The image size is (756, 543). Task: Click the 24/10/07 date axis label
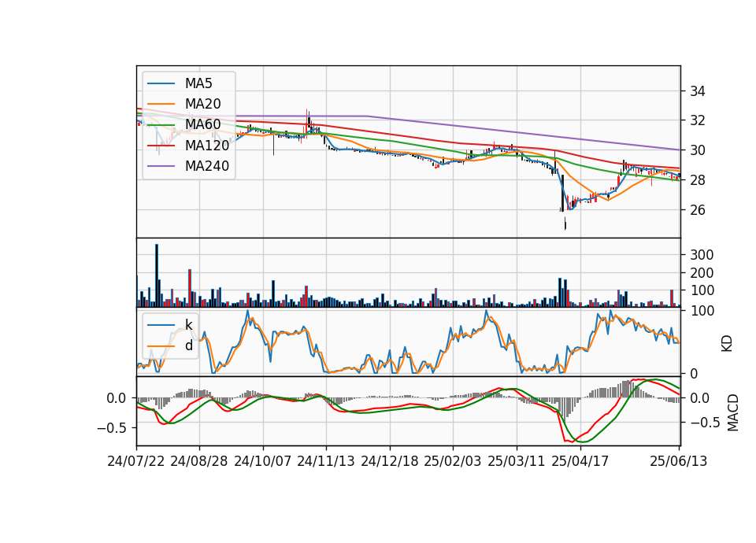click(x=263, y=461)
